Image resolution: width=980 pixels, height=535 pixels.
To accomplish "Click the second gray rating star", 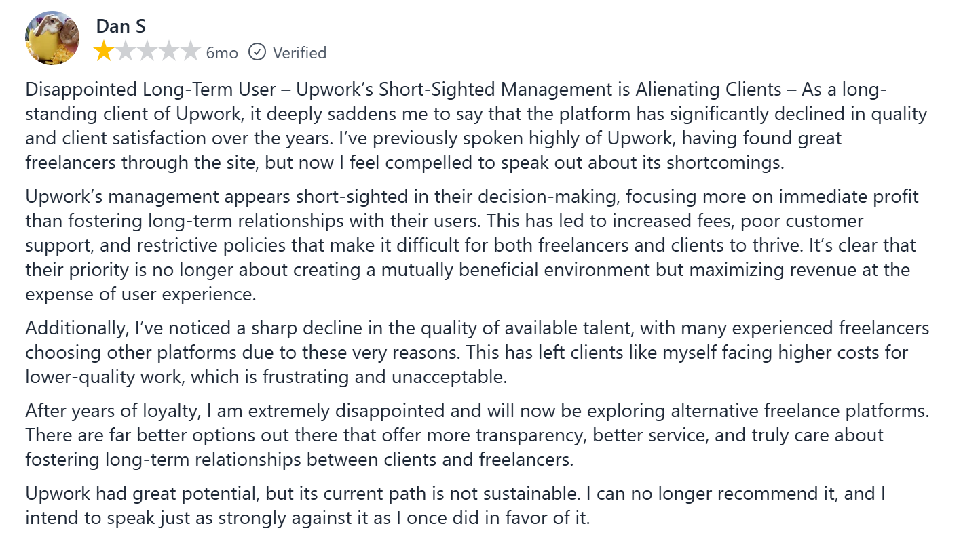I will pyautogui.click(x=126, y=52).
